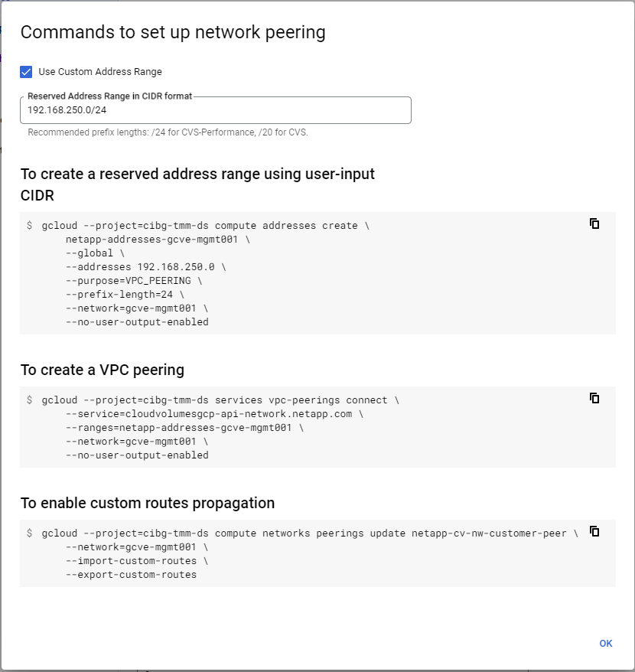Confirm the dialog with the OK button

(x=606, y=643)
